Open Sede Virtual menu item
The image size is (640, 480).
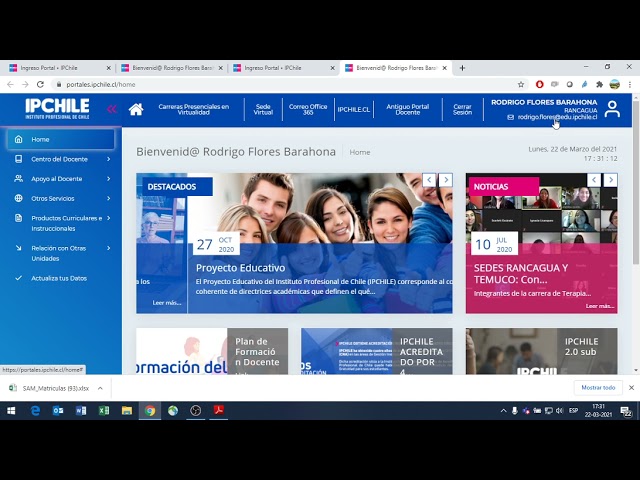tap(263, 109)
